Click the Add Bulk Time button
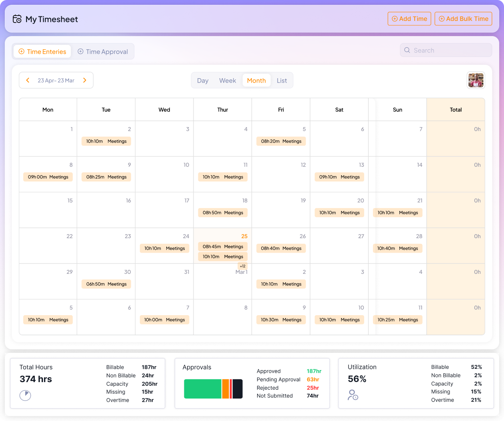 click(463, 19)
